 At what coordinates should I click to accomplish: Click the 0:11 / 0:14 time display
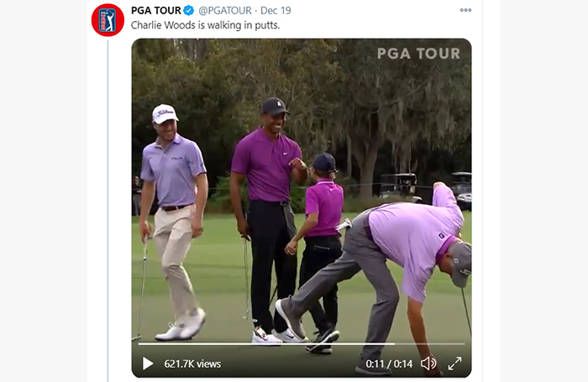click(389, 364)
